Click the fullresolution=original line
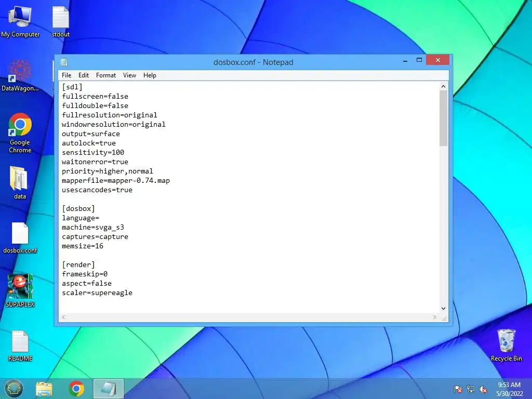This screenshot has height=399, width=532. pos(110,115)
